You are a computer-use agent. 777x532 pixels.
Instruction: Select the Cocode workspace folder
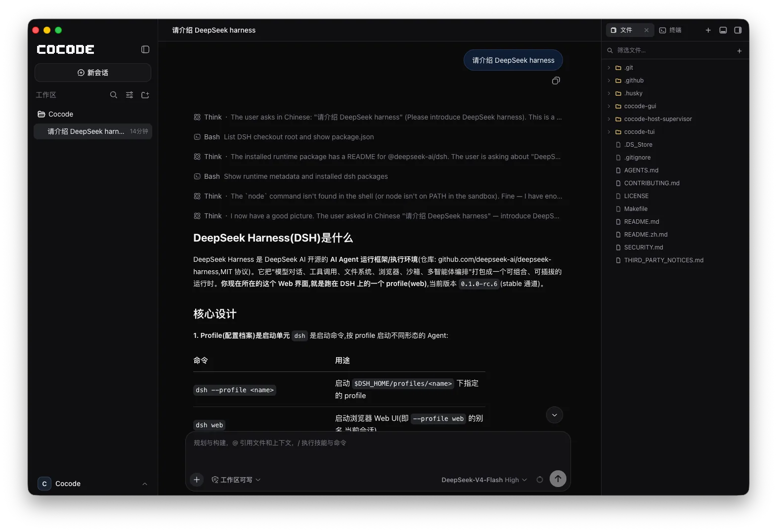pyautogui.click(x=93, y=114)
